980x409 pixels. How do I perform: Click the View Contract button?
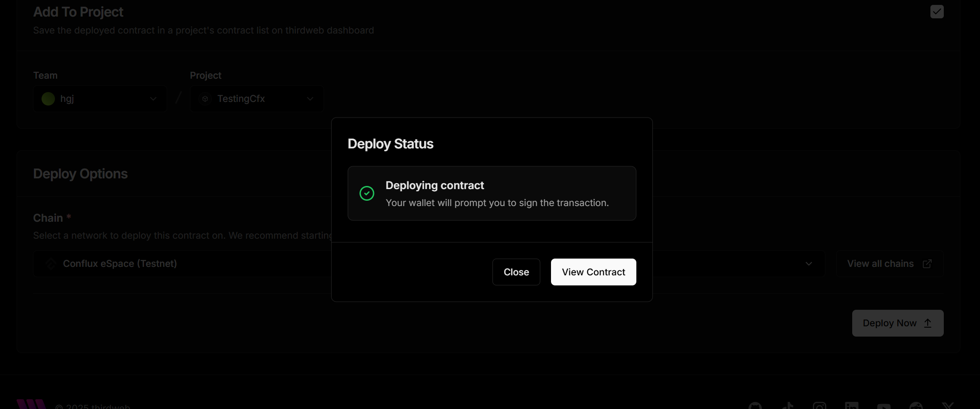[593, 272]
